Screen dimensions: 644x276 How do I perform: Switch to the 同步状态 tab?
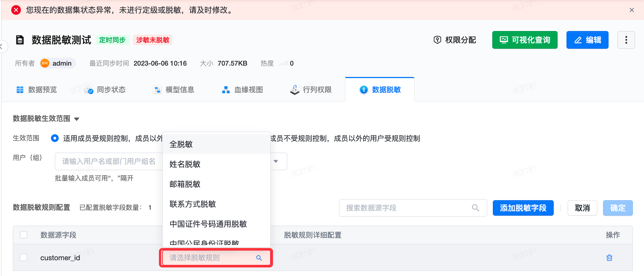tap(105, 90)
